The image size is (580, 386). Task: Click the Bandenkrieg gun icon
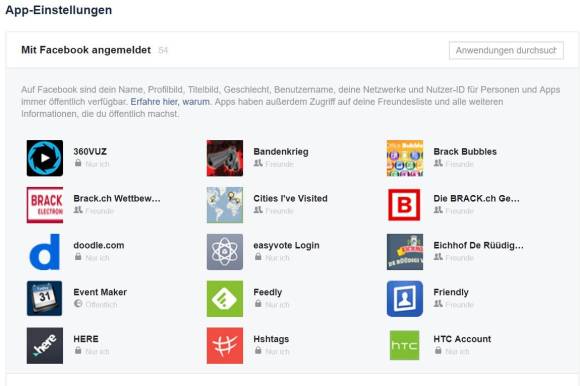225,158
